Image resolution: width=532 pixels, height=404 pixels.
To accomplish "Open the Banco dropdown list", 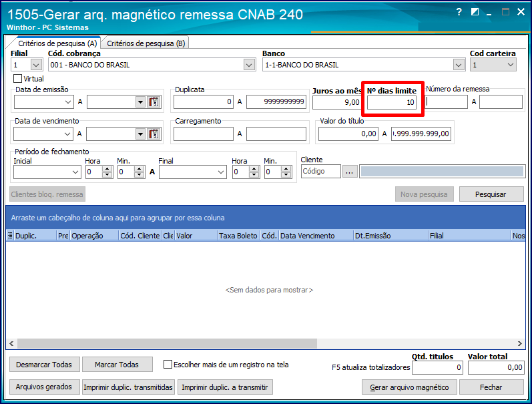I will point(459,65).
